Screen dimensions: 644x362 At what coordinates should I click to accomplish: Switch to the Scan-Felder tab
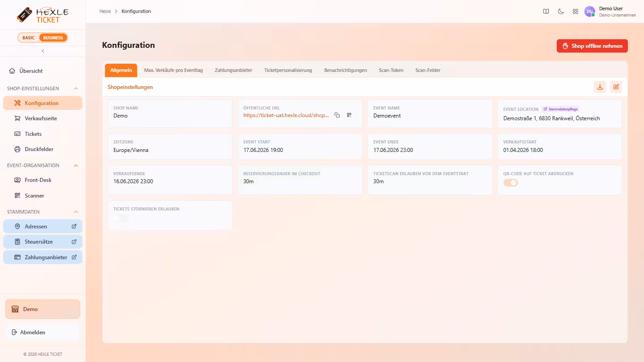pos(428,70)
